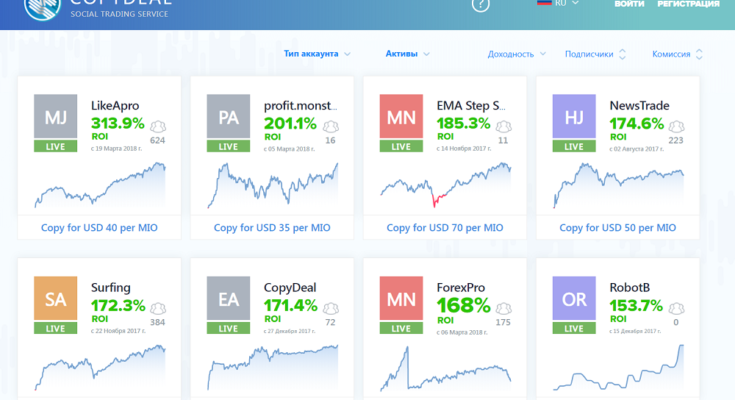Sort by Подписчики

point(595,54)
